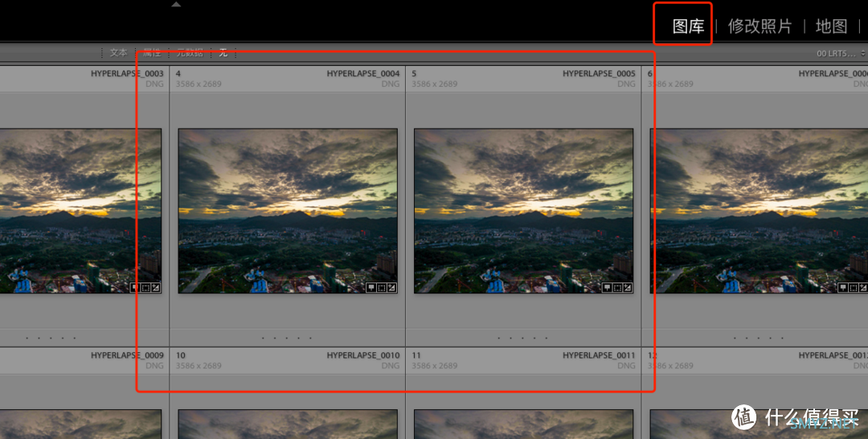The width and height of the screenshot is (868, 439).
Task: Select the HYPERLAPSE_0005 thumbnail
Action: tap(524, 211)
